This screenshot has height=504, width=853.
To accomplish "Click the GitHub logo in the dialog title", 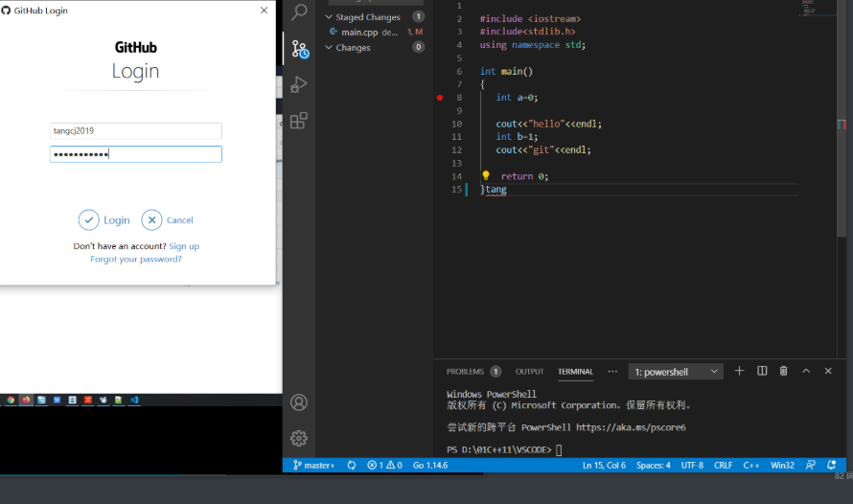I will coord(6,11).
